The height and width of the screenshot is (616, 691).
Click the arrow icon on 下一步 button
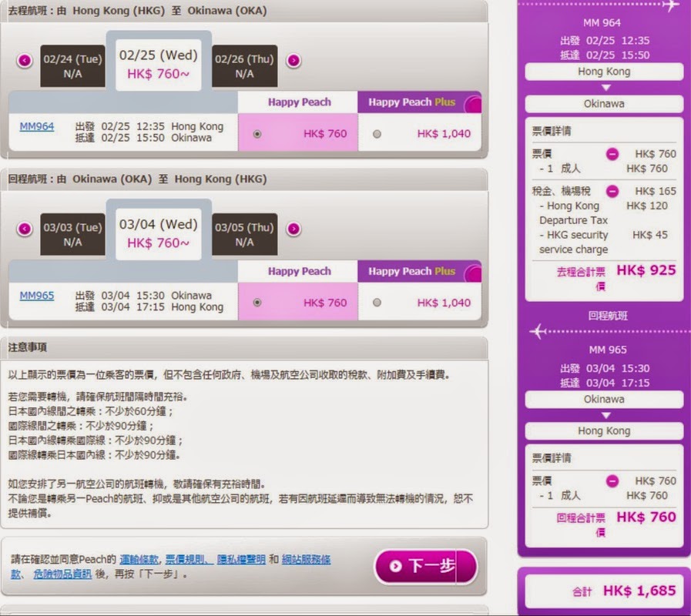(x=396, y=566)
